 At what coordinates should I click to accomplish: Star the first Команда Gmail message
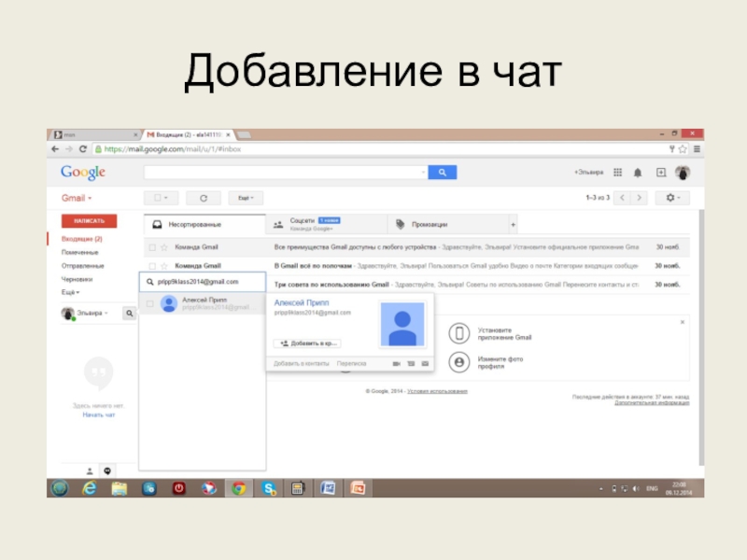click(164, 247)
